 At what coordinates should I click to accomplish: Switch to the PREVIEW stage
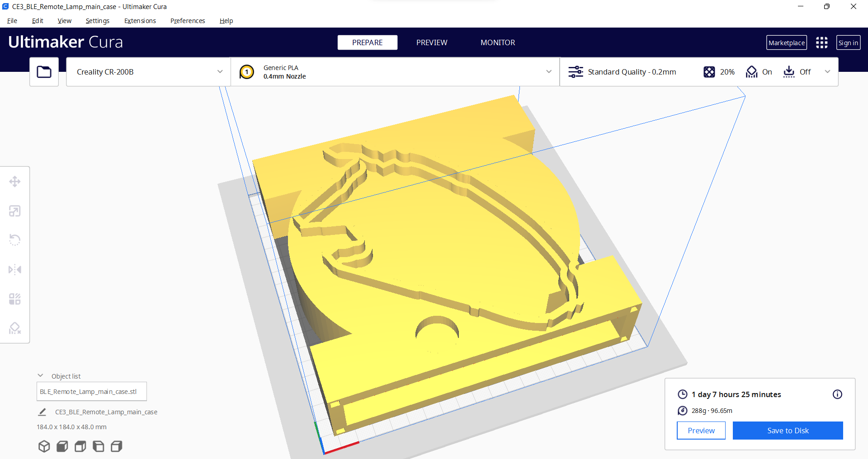click(x=432, y=42)
